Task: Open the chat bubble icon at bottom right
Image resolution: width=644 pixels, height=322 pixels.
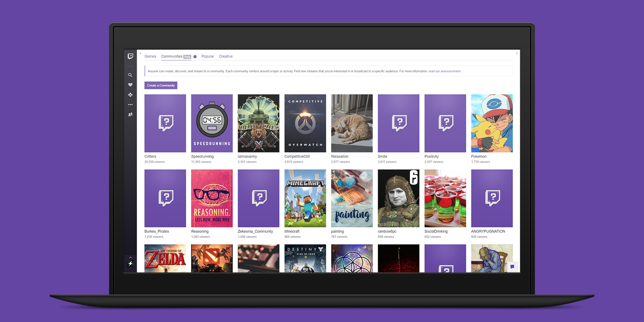Action: point(512,266)
